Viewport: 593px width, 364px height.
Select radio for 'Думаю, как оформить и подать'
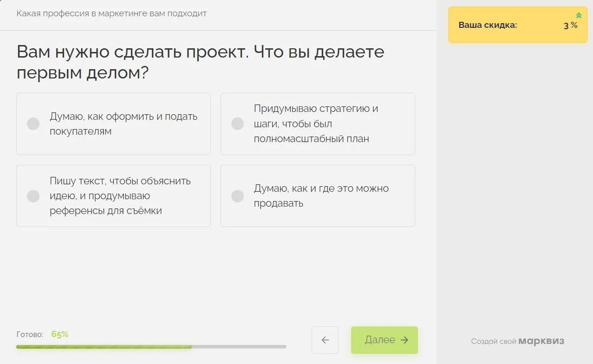coord(33,123)
